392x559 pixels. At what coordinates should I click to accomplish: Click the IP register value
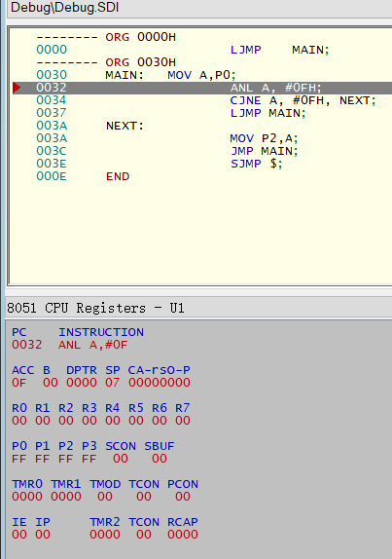tap(43, 535)
